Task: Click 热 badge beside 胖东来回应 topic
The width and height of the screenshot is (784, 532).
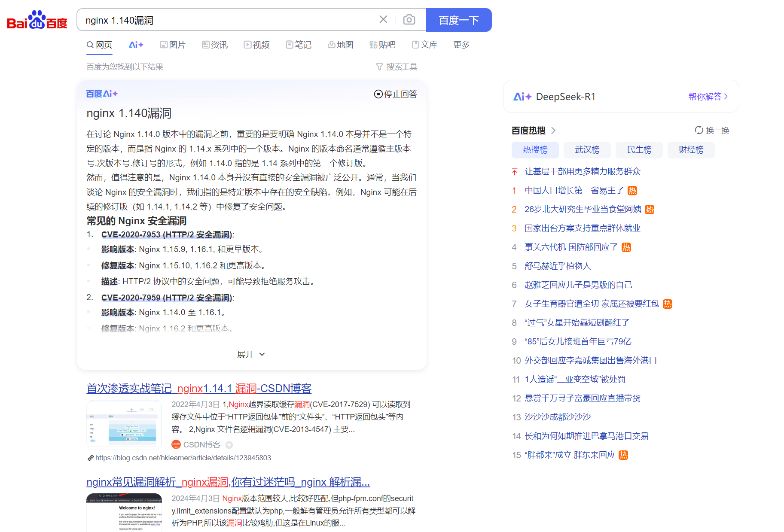Action: [623, 455]
